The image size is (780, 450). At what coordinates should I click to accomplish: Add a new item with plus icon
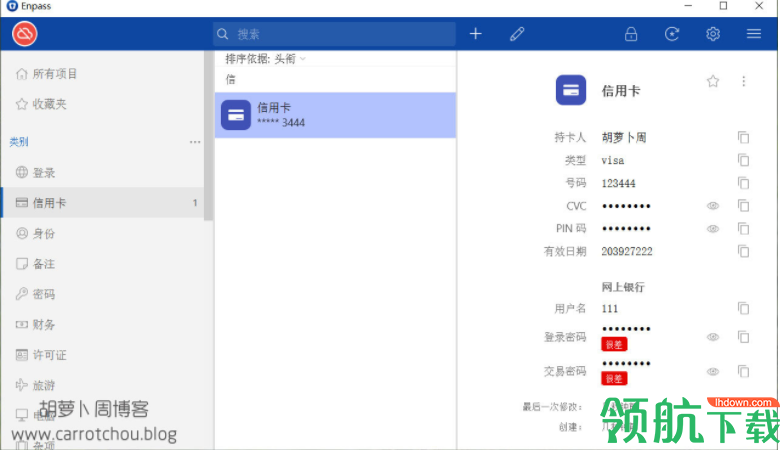[476, 34]
